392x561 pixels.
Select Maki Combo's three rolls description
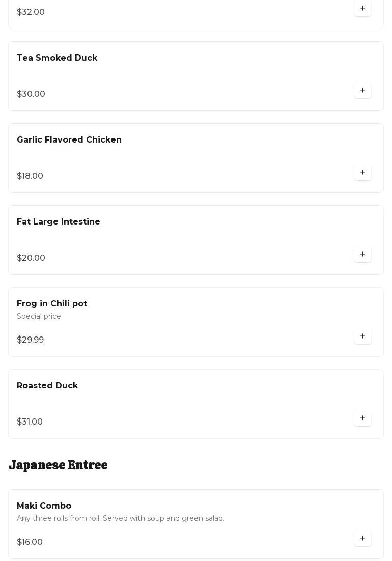pyautogui.click(x=121, y=519)
